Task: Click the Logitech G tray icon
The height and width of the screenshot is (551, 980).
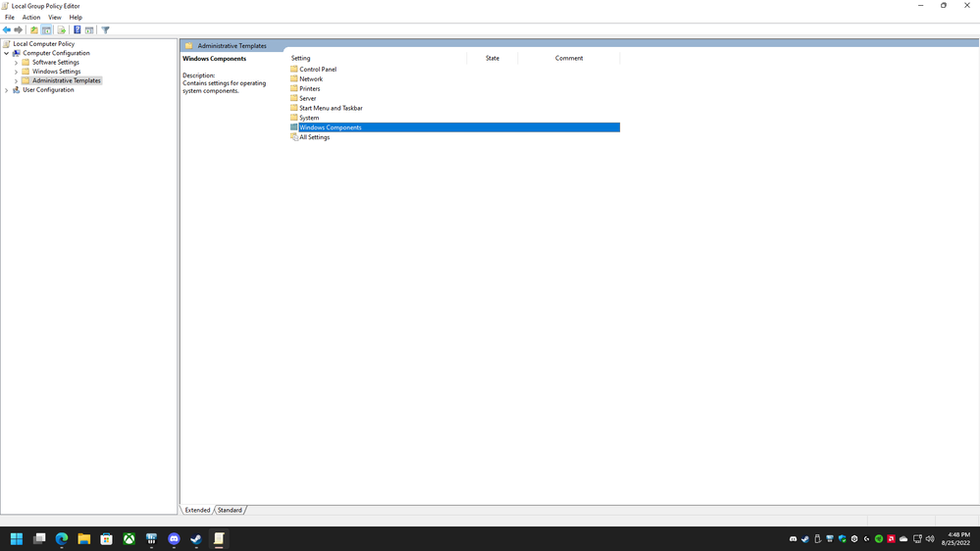Action: coord(867,539)
